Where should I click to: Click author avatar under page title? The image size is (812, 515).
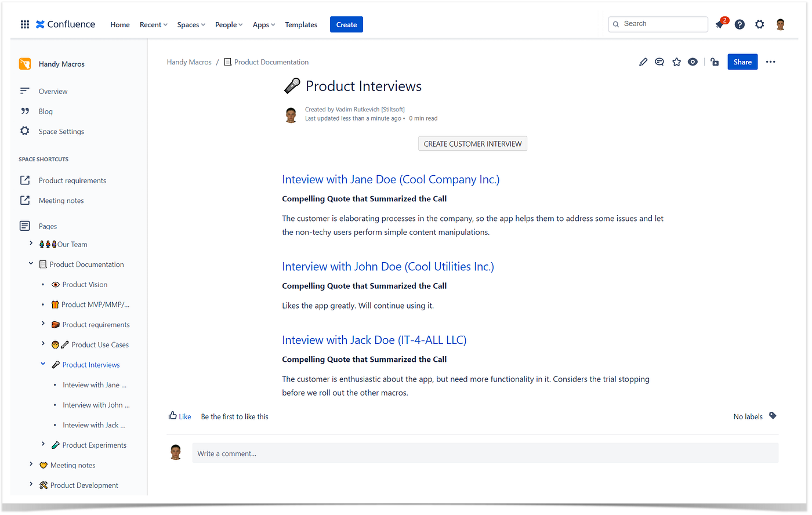coord(291,114)
